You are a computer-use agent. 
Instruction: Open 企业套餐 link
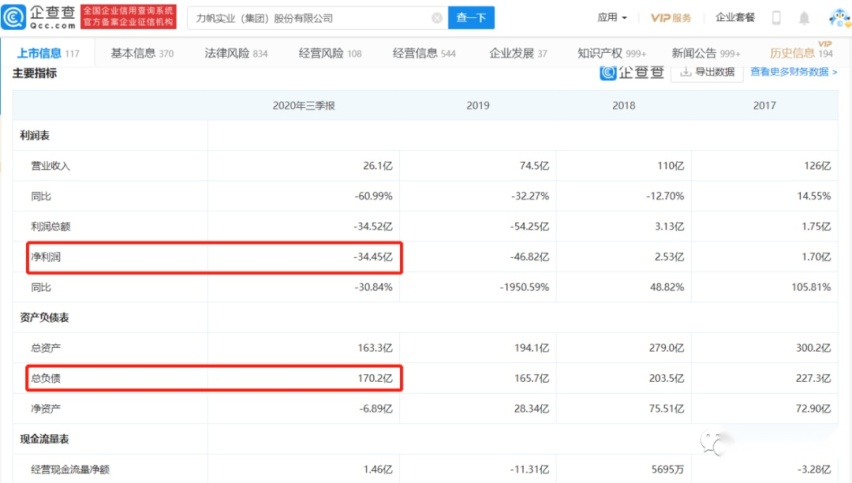tap(735, 17)
